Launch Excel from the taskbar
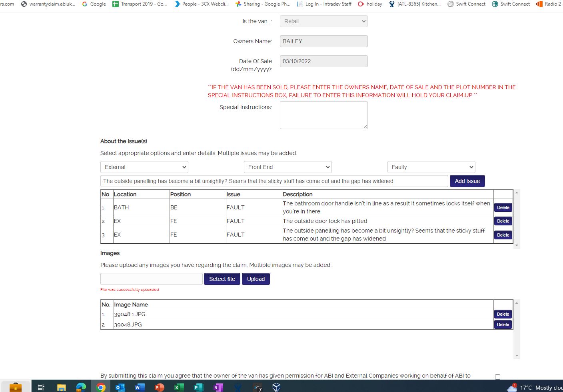Screen dimensions: 563x392 179,387
